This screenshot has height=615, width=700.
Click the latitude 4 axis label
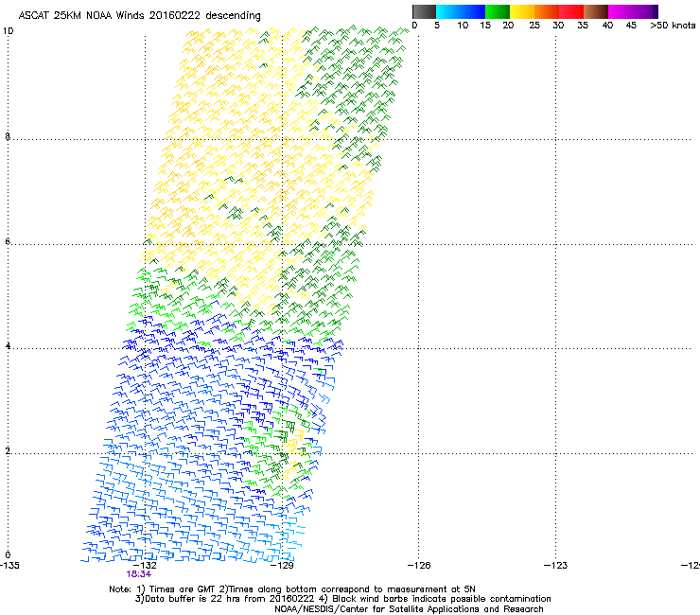pyautogui.click(x=8, y=347)
